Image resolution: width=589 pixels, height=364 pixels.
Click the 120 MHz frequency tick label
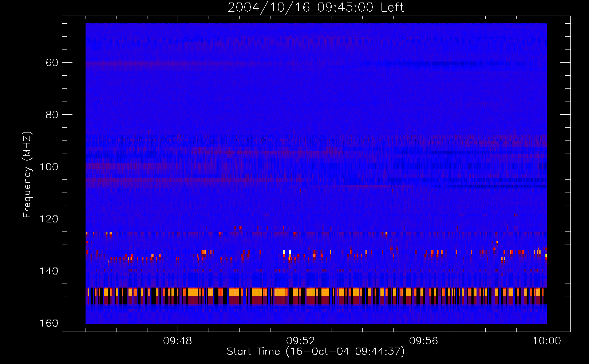(x=49, y=219)
